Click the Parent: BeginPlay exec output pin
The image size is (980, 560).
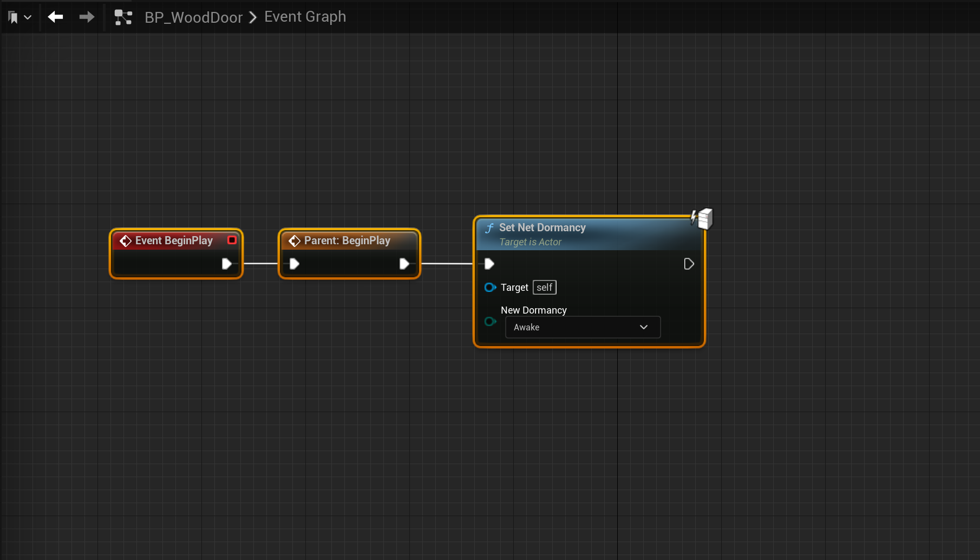click(404, 264)
